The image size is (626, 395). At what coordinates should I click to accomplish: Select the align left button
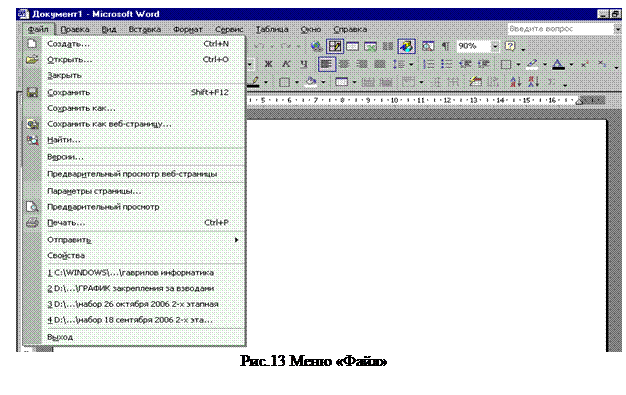pyautogui.click(x=327, y=64)
